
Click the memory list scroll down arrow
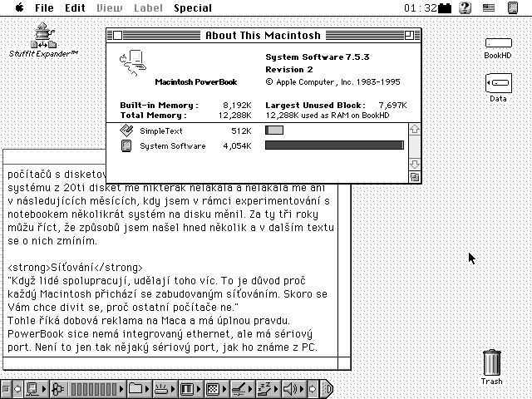(x=415, y=164)
